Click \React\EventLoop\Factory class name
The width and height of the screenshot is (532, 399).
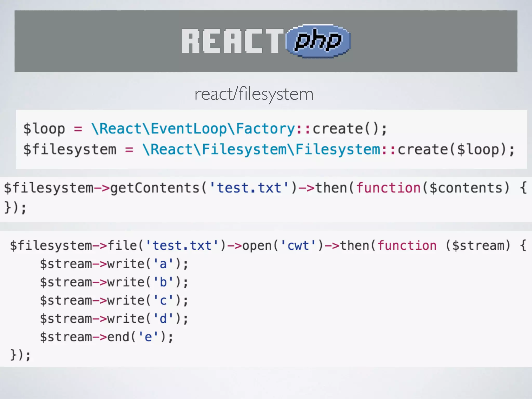193,129
